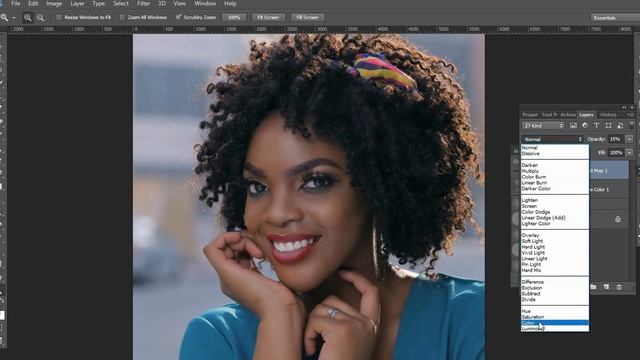Open the Help menu
The image size is (640, 360).
(x=230, y=4)
